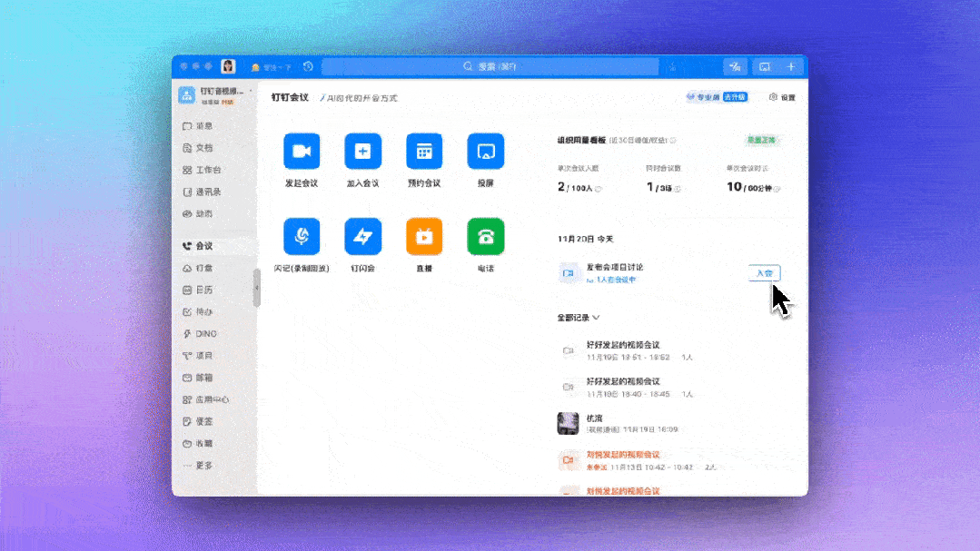Click the info icon beside 100人 limit
The width and height of the screenshot is (980, 551).
(x=599, y=189)
